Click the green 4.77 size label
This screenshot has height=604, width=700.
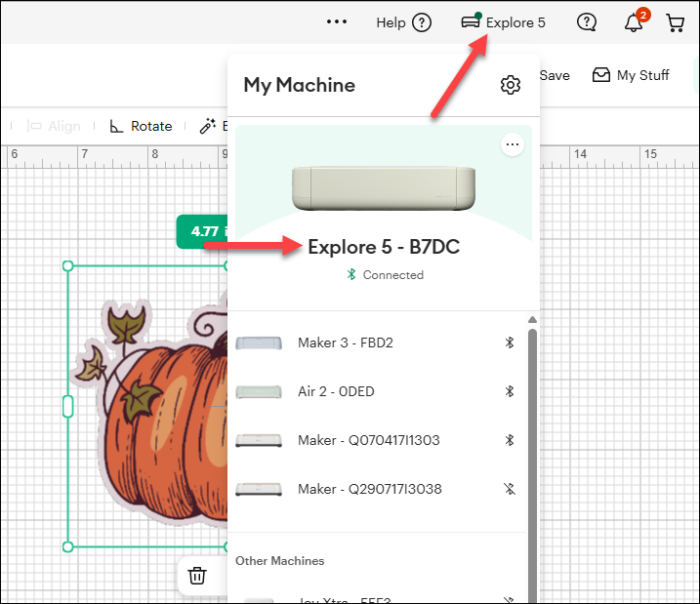(x=202, y=231)
